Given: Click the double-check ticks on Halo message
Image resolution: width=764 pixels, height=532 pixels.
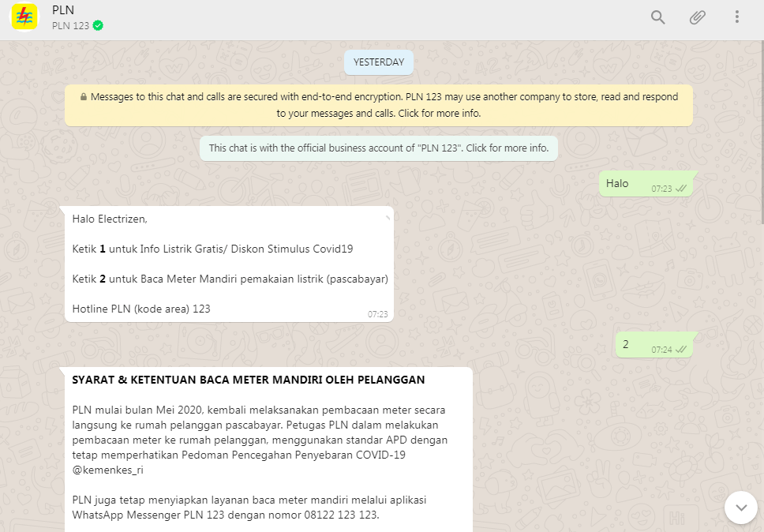Looking at the screenshot, I should (681, 189).
